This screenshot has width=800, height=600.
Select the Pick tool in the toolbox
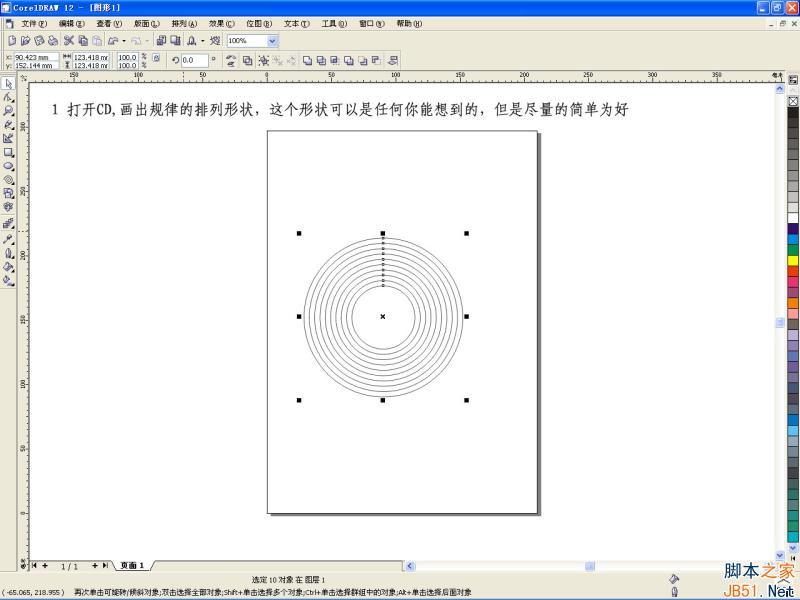pos(8,84)
